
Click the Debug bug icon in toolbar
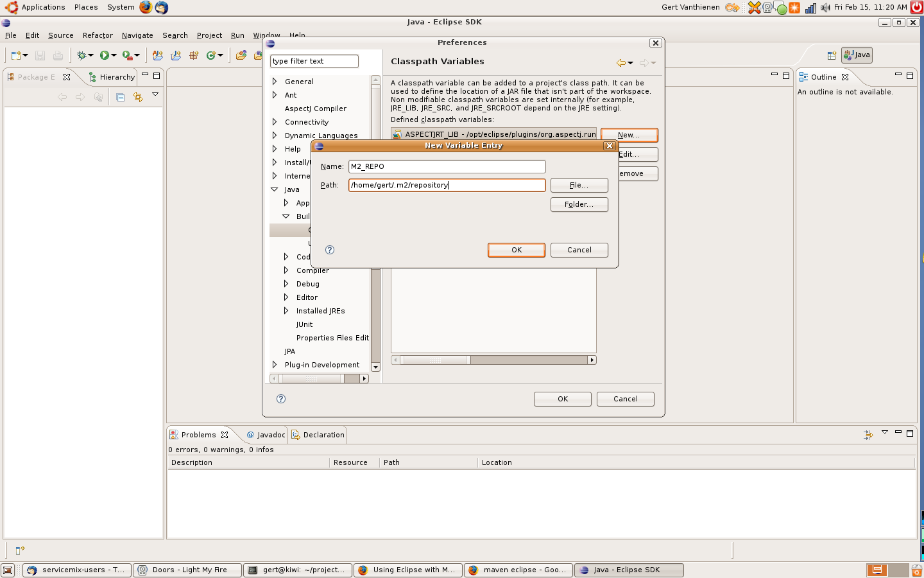(x=81, y=56)
